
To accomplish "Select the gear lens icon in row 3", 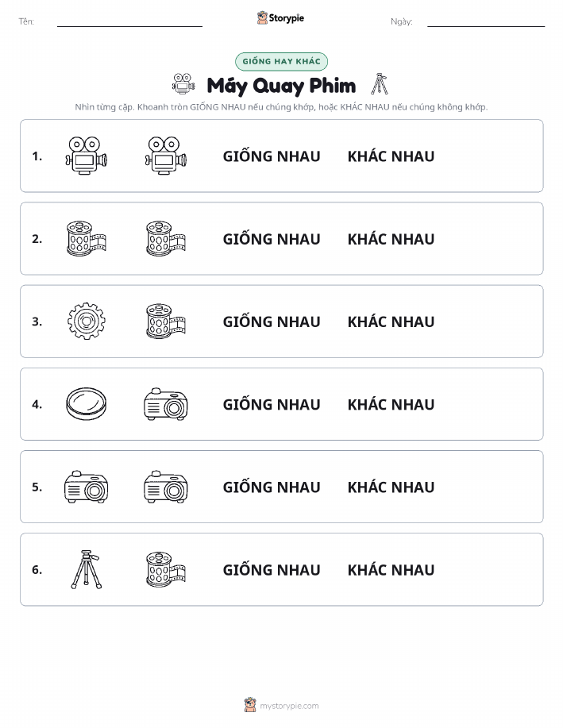I will [87, 322].
